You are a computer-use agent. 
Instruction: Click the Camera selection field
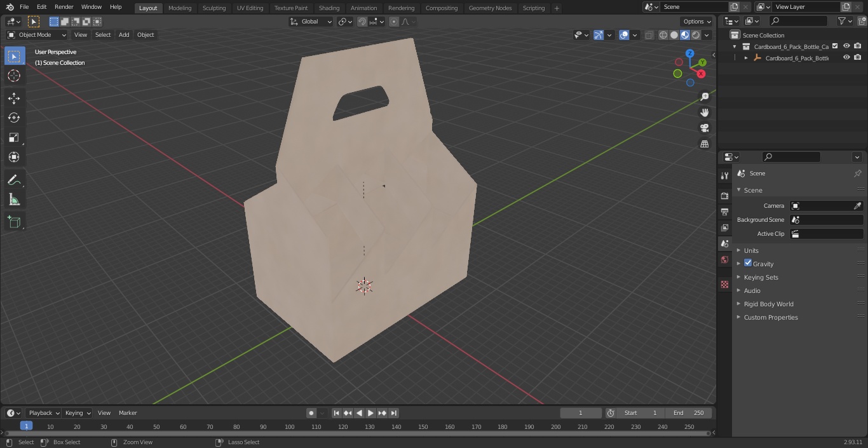pyautogui.click(x=826, y=206)
